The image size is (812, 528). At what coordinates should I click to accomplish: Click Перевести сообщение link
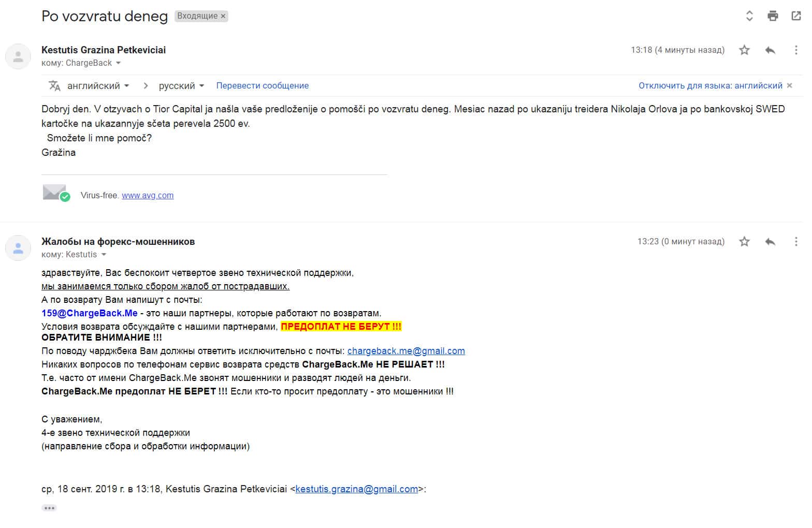(262, 86)
